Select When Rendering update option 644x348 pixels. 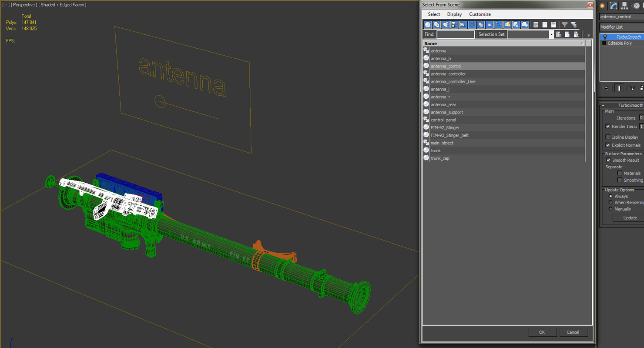pos(610,203)
